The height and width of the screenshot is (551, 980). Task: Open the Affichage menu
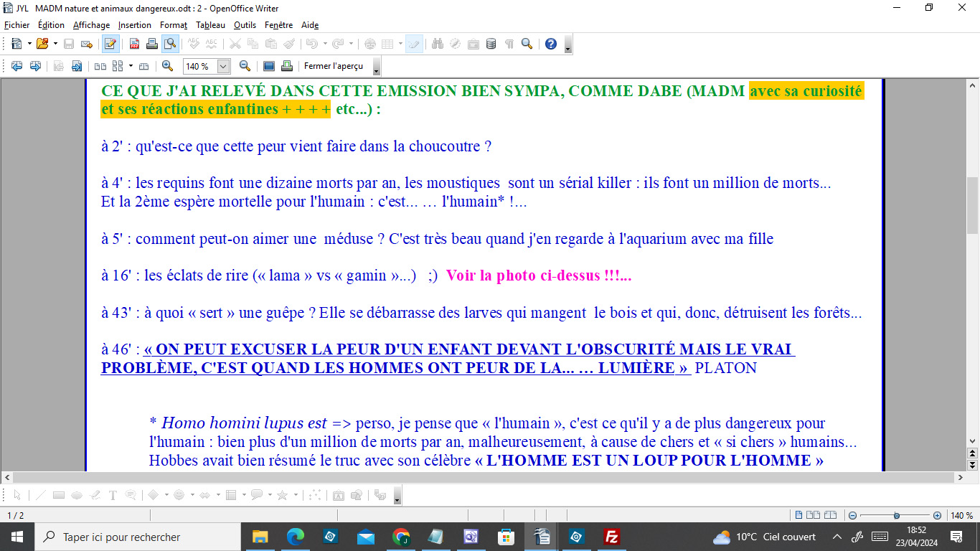click(x=91, y=25)
